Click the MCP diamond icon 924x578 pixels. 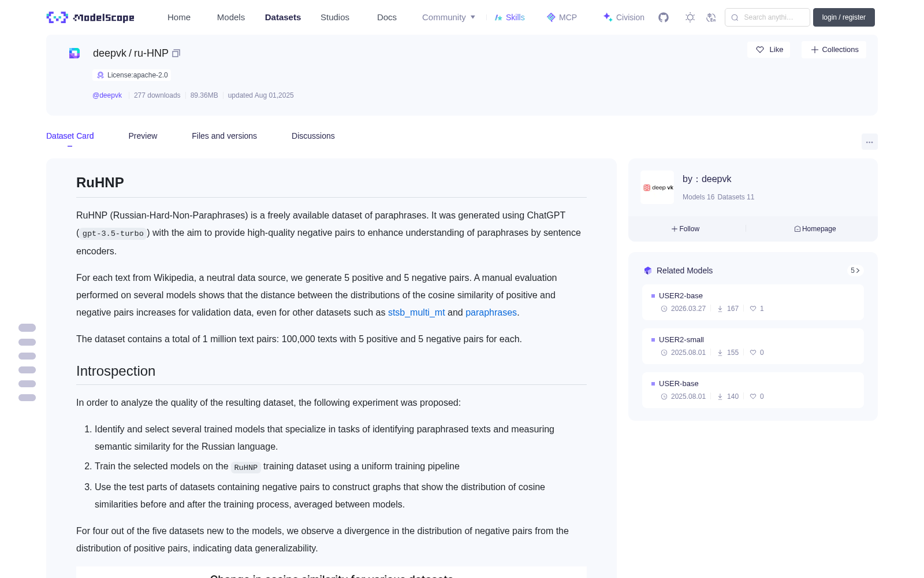551,17
